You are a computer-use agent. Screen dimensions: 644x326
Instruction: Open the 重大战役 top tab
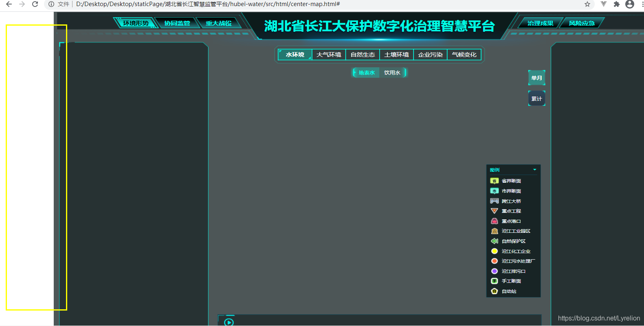point(219,23)
